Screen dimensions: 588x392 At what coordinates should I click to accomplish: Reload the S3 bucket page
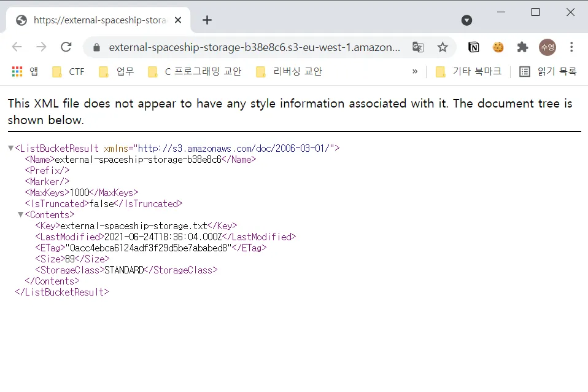66,47
